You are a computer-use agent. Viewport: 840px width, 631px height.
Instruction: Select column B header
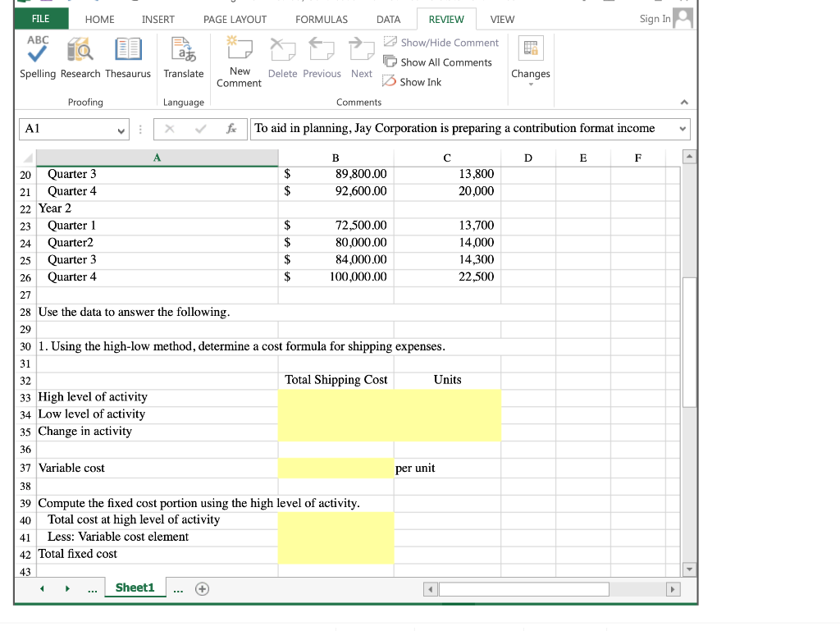(x=336, y=158)
